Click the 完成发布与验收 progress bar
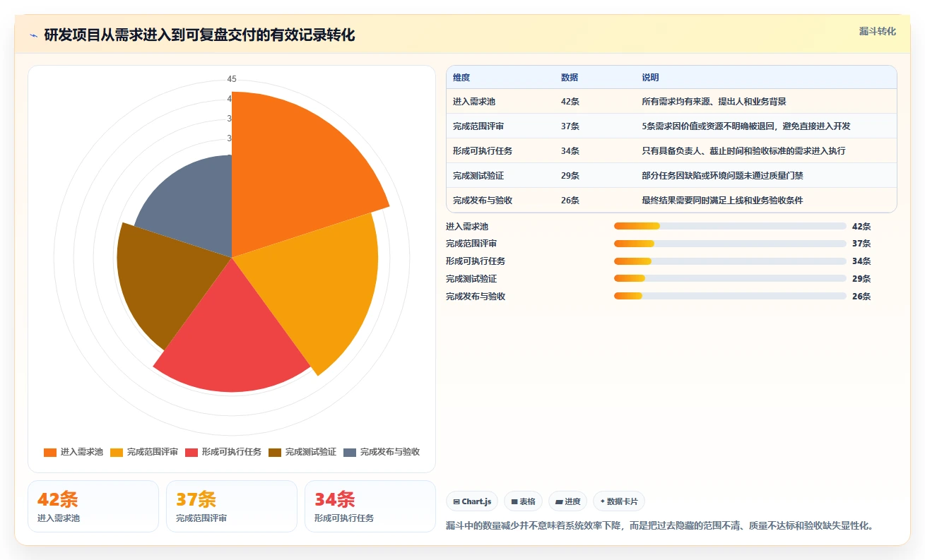Screen dimensions: 925x560 (x=730, y=296)
